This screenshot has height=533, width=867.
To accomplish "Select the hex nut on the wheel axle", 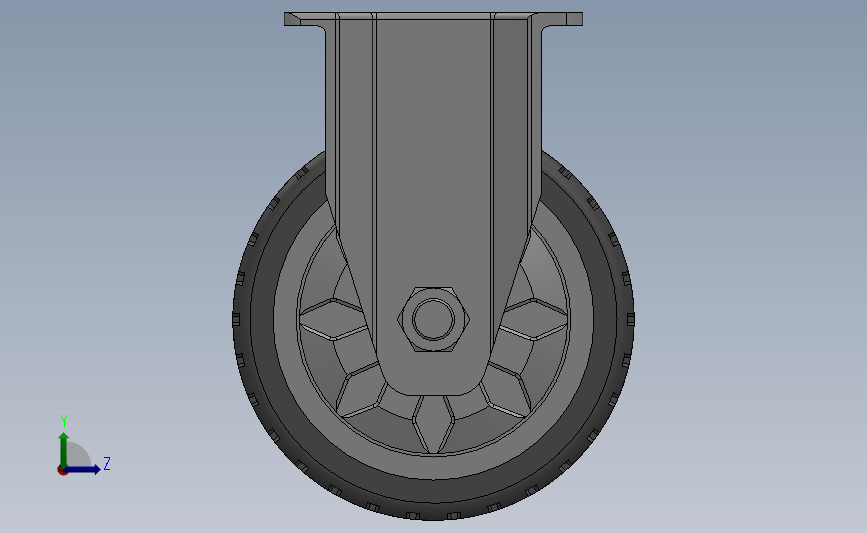I will 434,319.
